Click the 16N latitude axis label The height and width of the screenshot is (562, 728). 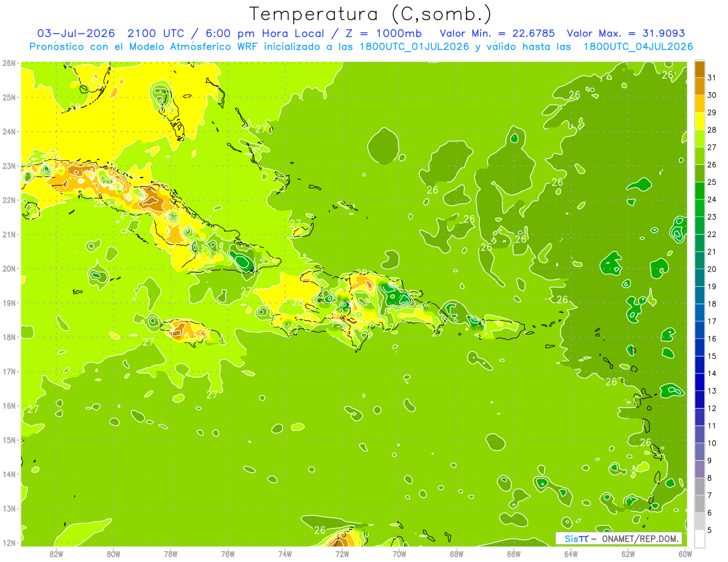pyautogui.click(x=8, y=406)
